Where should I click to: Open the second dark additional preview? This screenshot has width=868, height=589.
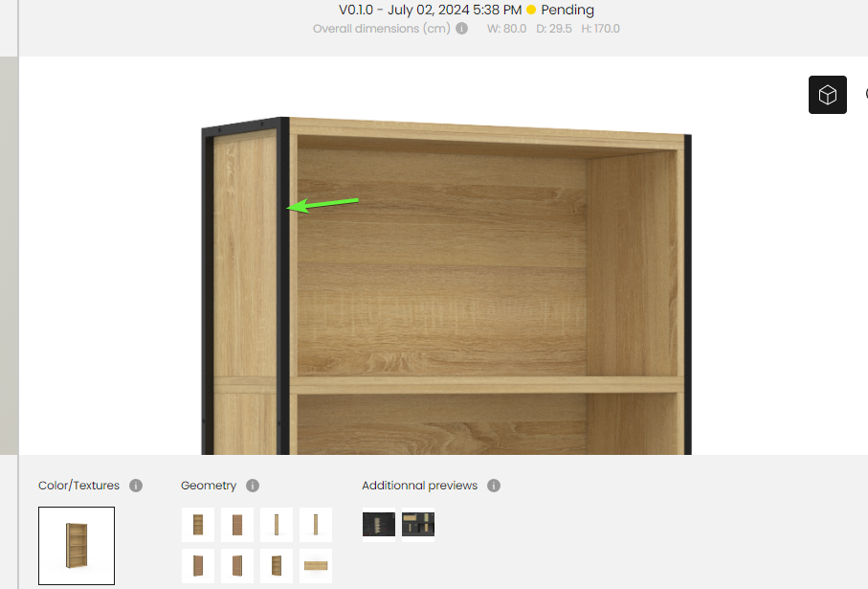(418, 524)
